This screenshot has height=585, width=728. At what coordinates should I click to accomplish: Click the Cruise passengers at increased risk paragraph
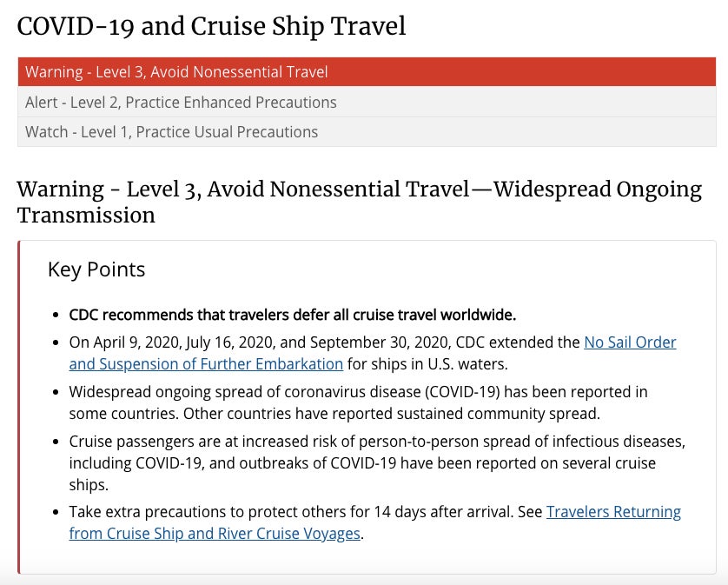[x=377, y=442]
